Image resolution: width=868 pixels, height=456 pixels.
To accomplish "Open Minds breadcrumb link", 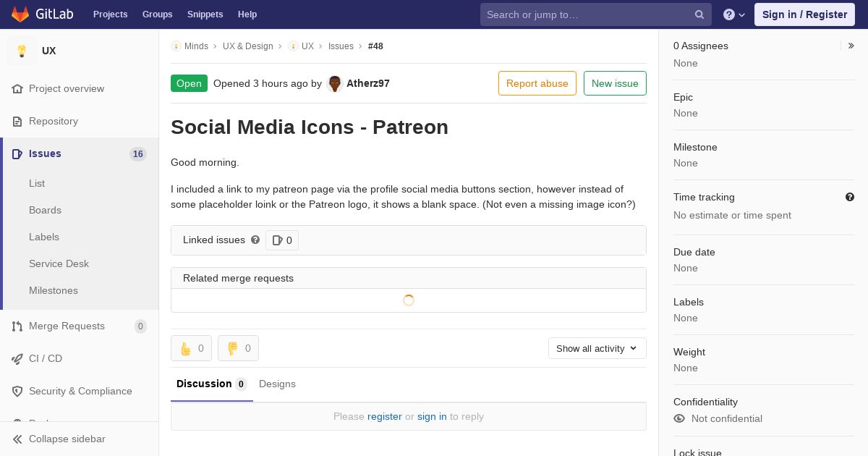I will (196, 46).
